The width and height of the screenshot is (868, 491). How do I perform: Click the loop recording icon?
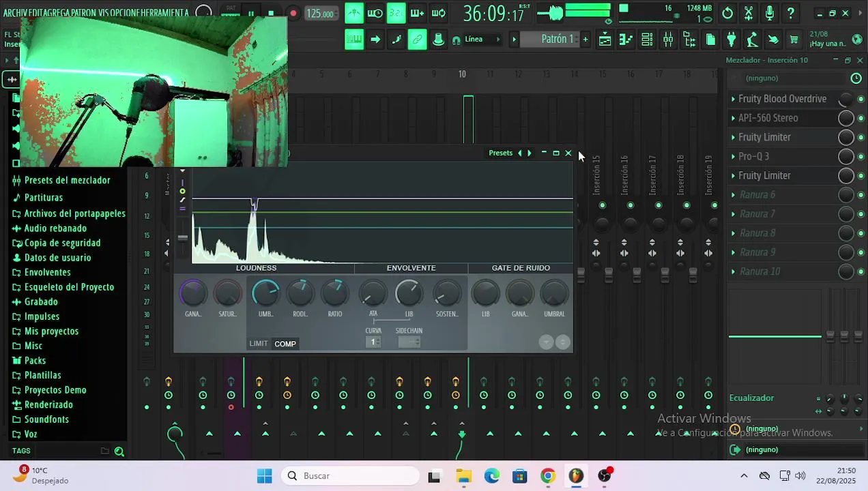(x=439, y=13)
